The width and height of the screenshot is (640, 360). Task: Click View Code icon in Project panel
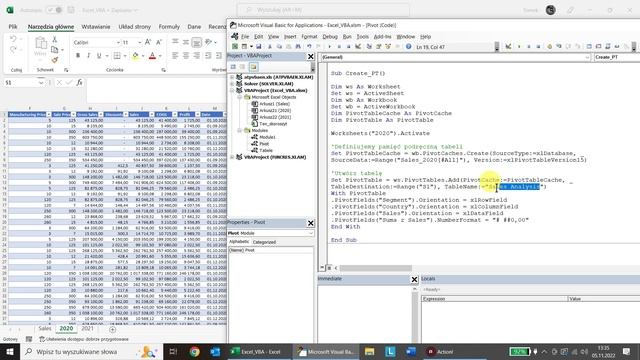[233, 67]
